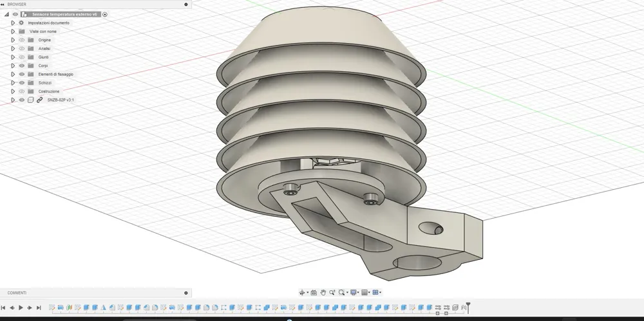Click the root component document icon
This screenshot has height=321, width=644.
pos(24,14)
